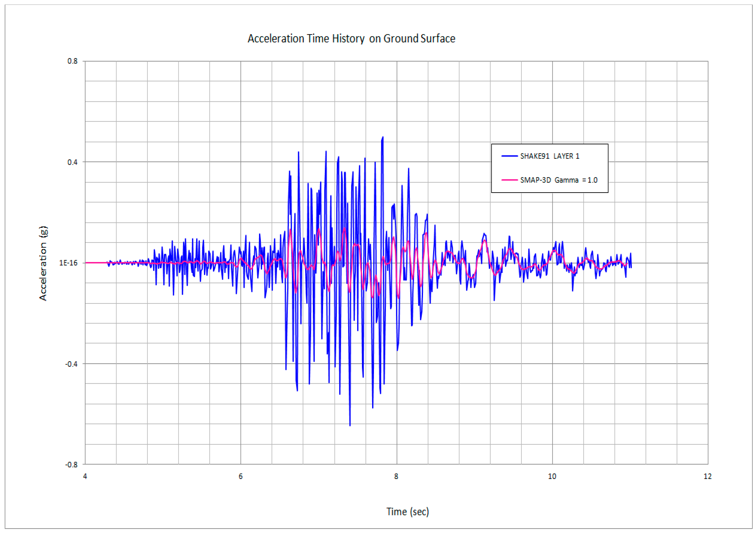
Task: Click the chart title 'Acceleration Time History on Ground Surface'
Action: pos(351,39)
